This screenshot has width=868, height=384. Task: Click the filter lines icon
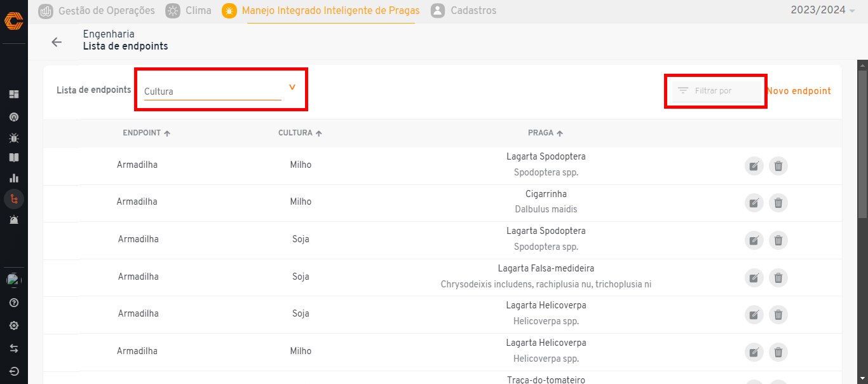pos(683,91)
